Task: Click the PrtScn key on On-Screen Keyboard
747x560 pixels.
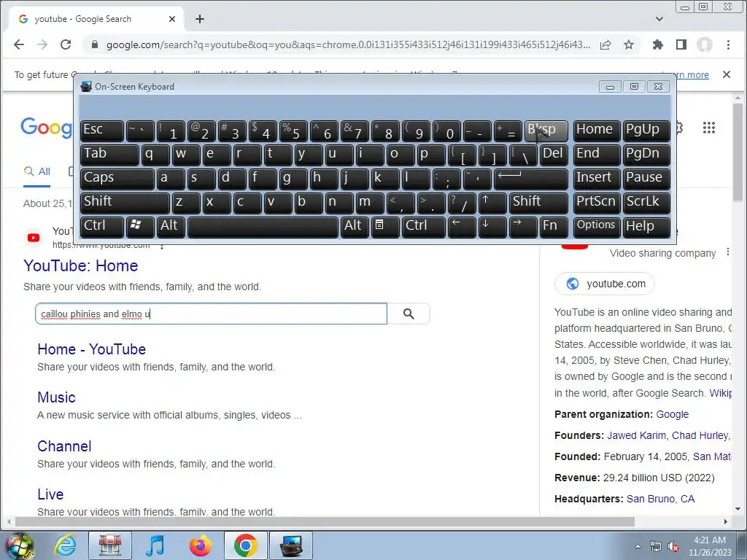Action: [x=597, y=203]
